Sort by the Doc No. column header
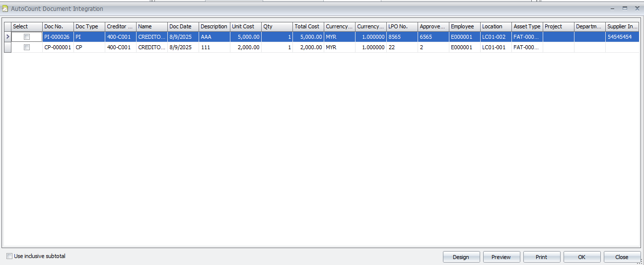The width and height of the screenshot is (644, 265). tap(58, 26)
